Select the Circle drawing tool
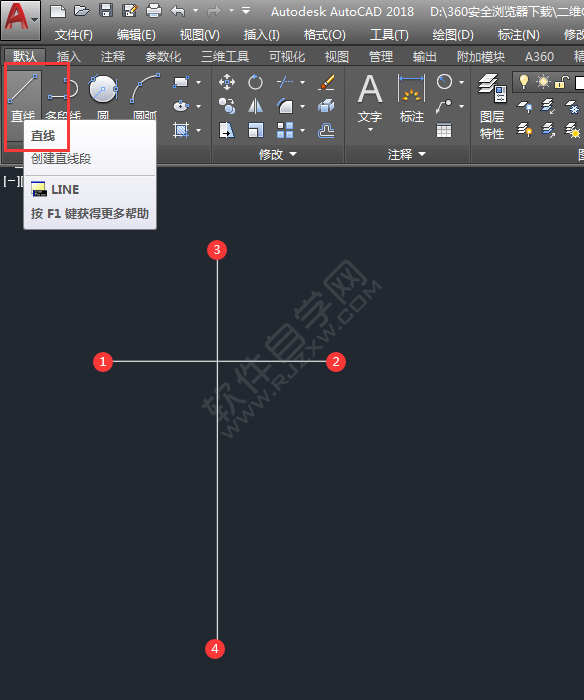584x700 pixels. pyautogui.click(x=103, y=96)
